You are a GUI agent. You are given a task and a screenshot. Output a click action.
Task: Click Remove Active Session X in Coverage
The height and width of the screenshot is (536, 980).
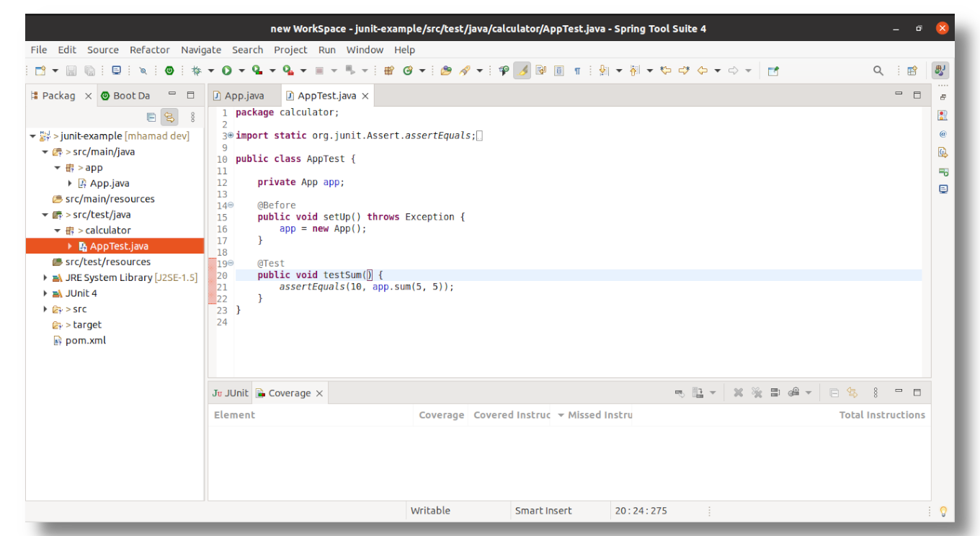738,393
